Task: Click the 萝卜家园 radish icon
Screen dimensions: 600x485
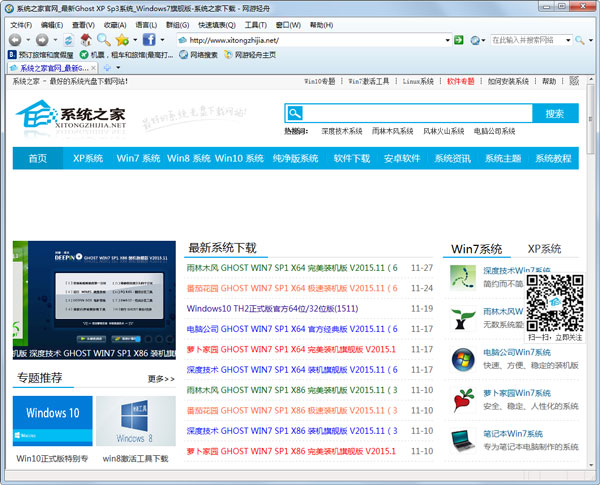Action: click(463, 400)
